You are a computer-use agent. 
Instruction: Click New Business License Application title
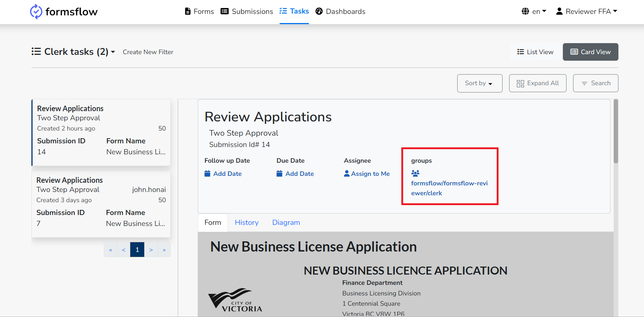coord(314,247)
